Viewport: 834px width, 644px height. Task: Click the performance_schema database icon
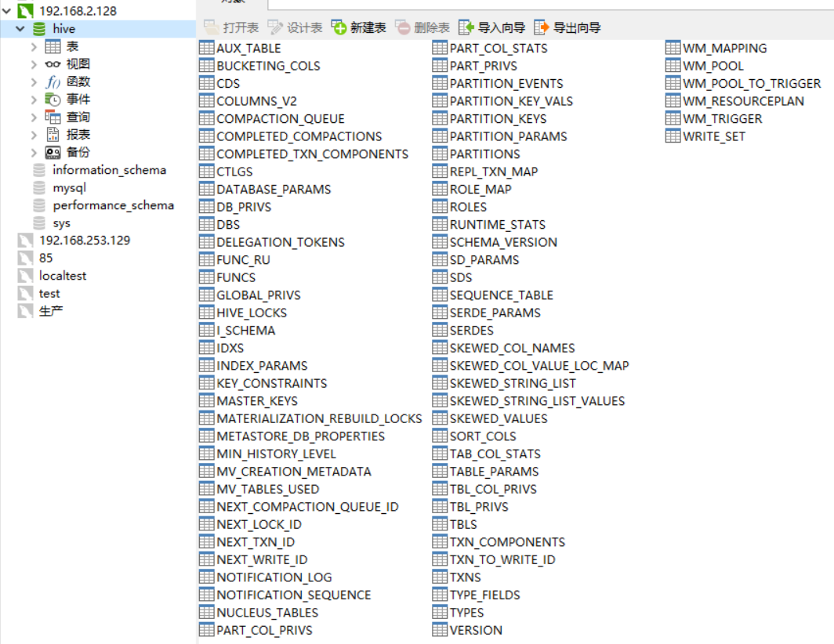39,205
